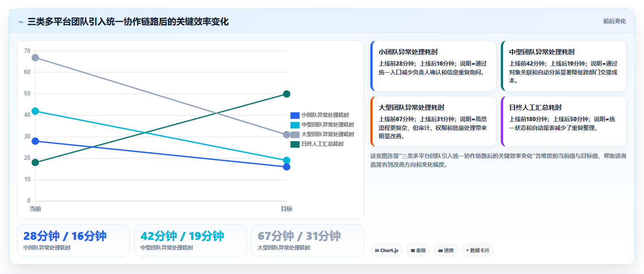The image size is (644, 274).
Task: Click the lightning icon beside the dashboard title
Action: coord(21,22)
